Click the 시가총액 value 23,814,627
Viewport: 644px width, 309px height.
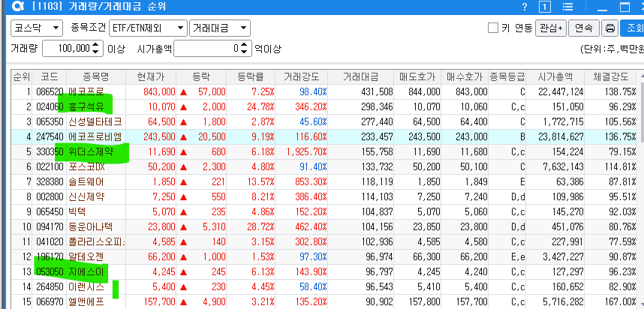pos(561,137)
